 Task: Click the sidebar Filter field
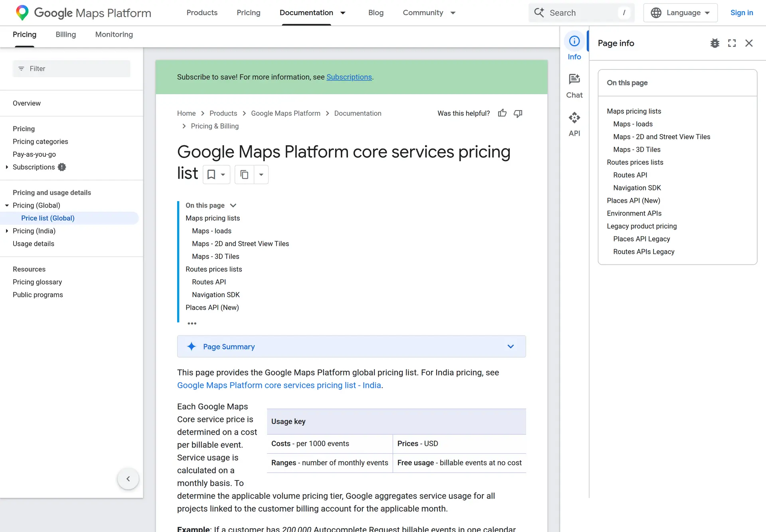point(71,69)
